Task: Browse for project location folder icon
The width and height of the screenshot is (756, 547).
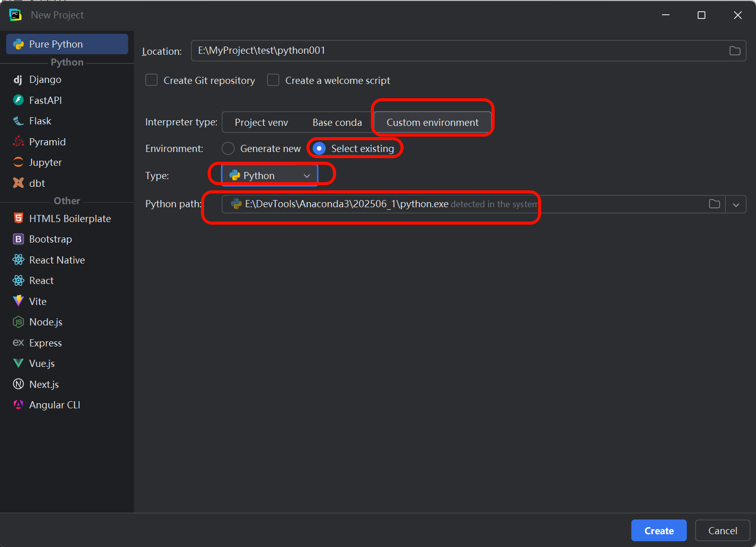Action: coord(735,51)
